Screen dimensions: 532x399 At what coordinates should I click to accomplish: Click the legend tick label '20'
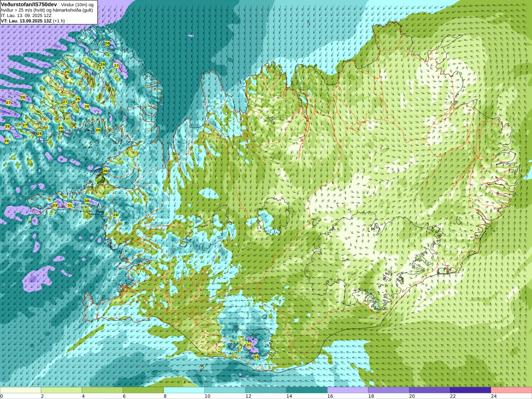[x=412, y=396]
